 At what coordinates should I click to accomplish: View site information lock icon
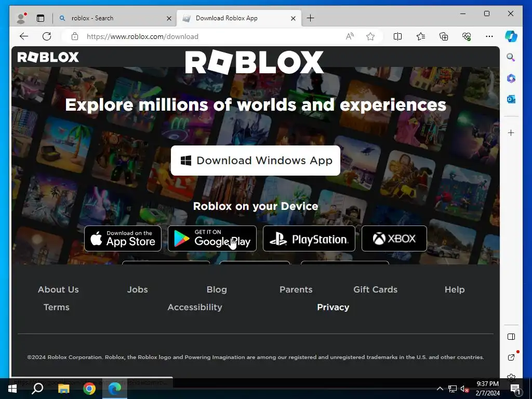75,36
